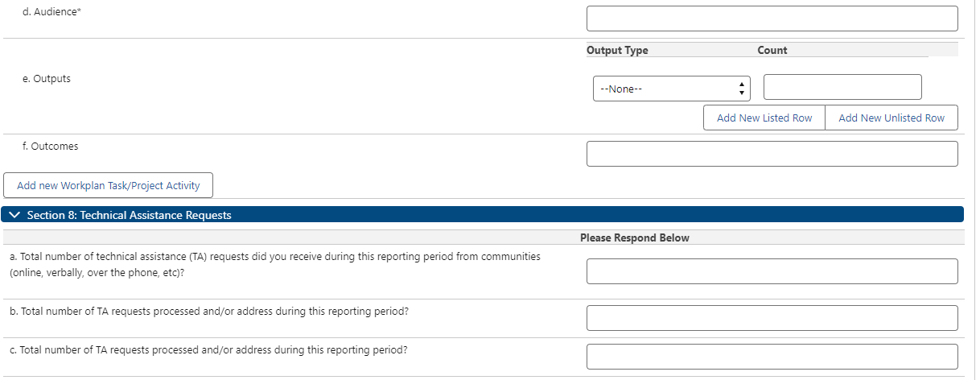The image size is (980, 380).
Task: Click the Output Type column header
Action: click(617, 50)
